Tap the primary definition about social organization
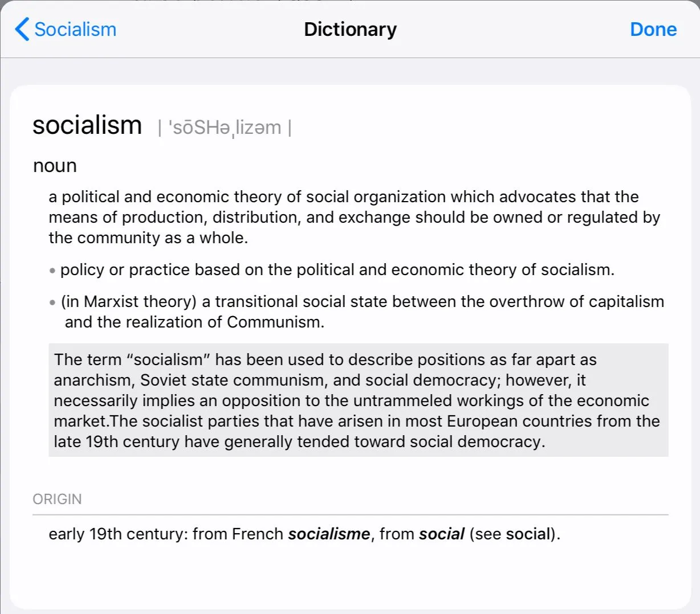 [354, 217]
